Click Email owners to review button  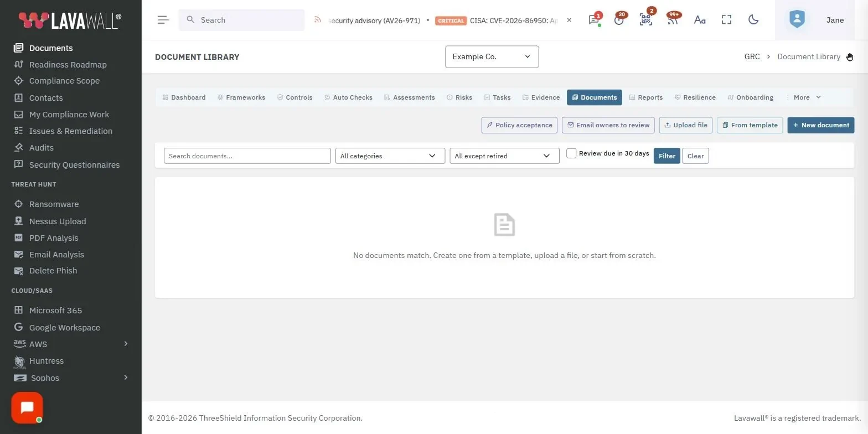click(x=608, y=125)
